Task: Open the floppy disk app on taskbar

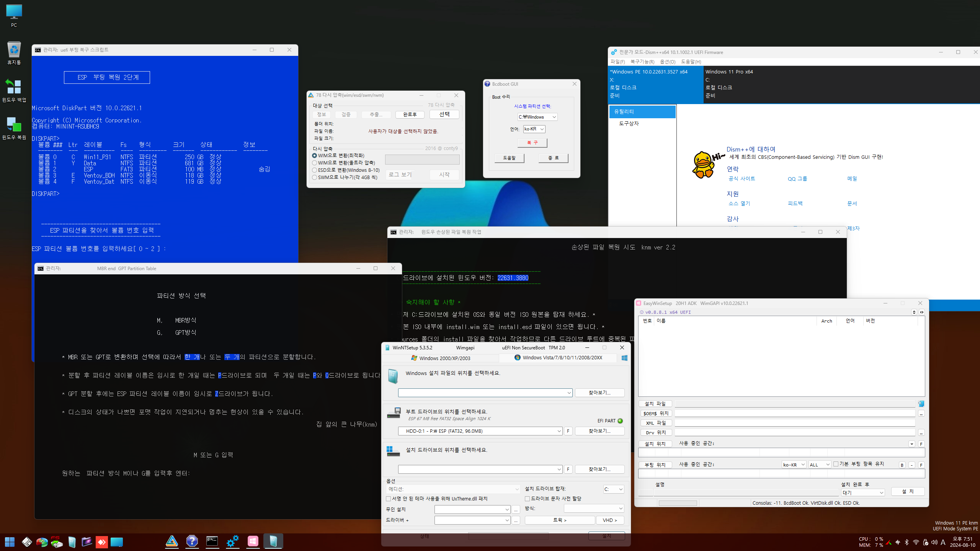Action: point(27,542)
